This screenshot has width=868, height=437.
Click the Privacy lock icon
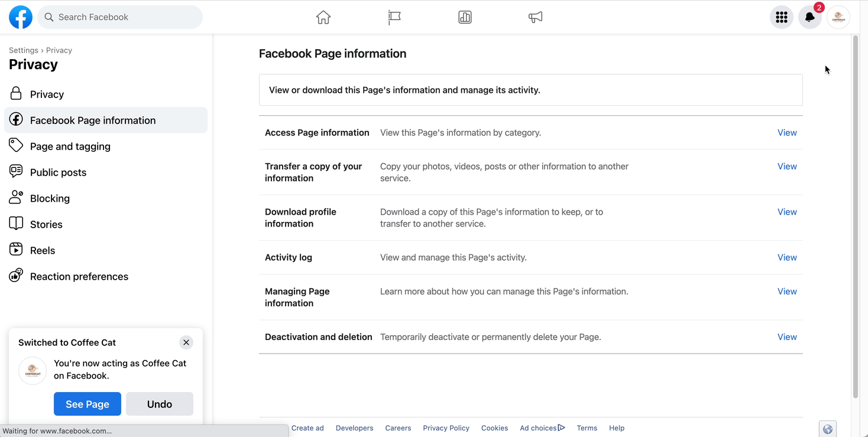pos(16,93)
